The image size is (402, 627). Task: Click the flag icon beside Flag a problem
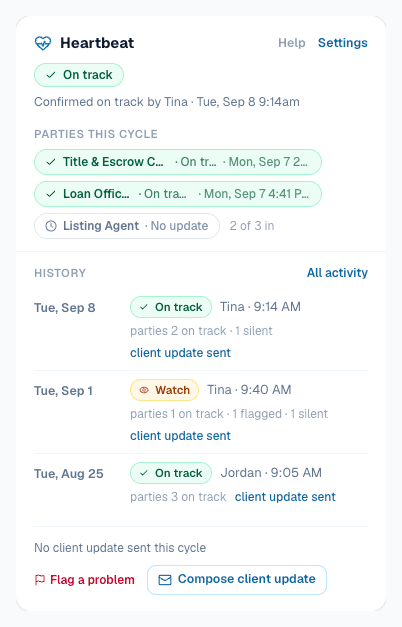click(x=40, y=579)
